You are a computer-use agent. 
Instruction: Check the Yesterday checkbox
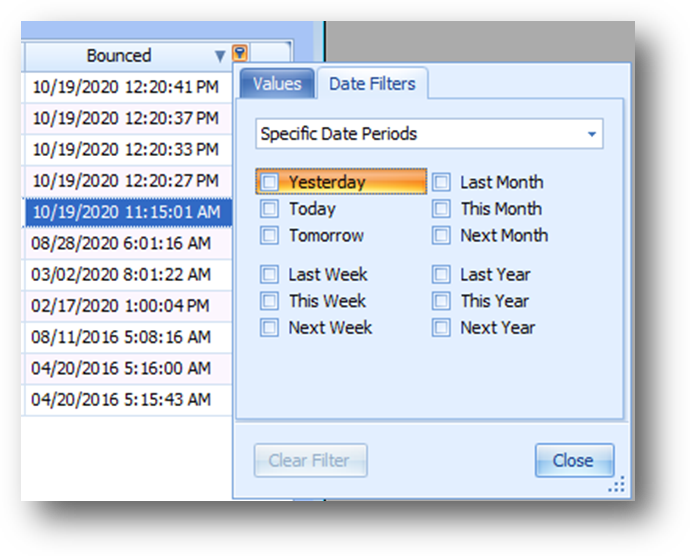269,182
